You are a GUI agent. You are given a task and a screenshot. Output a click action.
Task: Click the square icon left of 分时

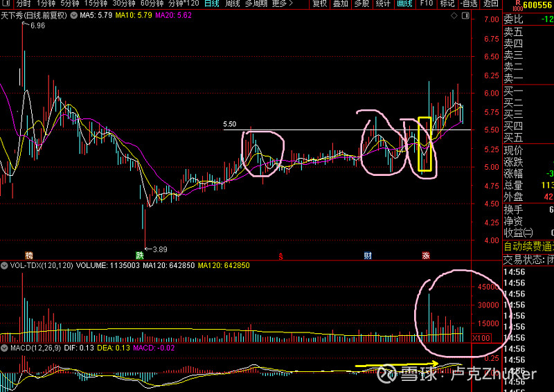[6, 3]
